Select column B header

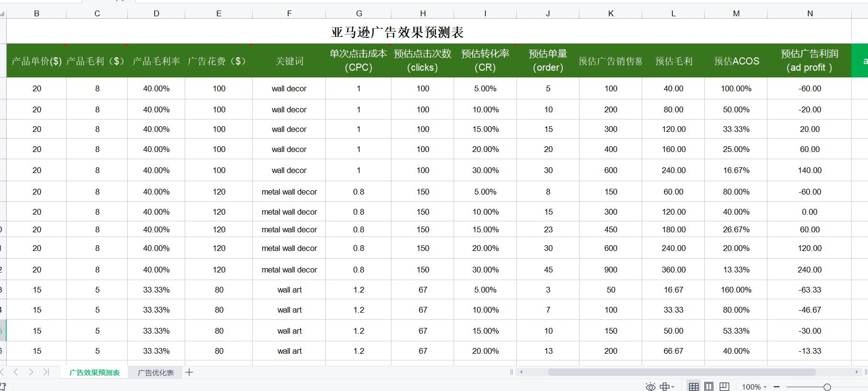(x=36, y=13)
